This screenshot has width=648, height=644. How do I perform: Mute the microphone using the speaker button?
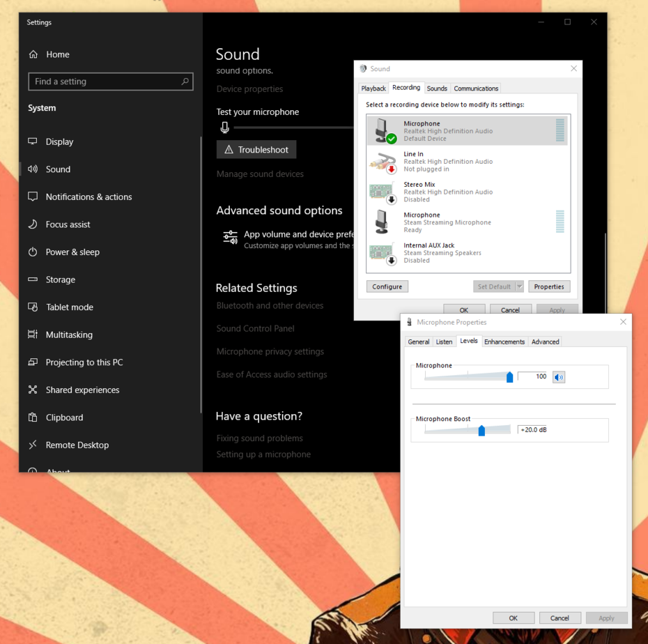click(x=559, y=377)
